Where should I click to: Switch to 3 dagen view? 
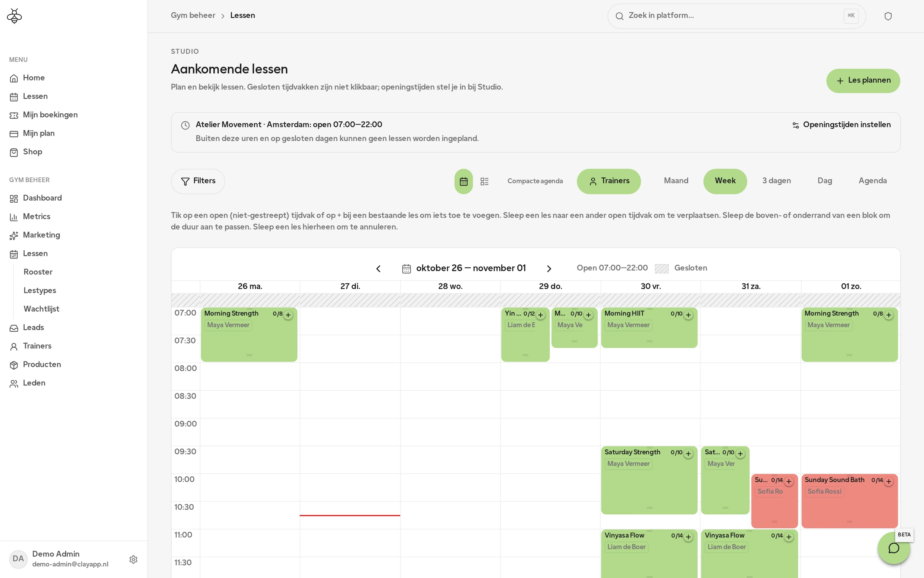777,181
